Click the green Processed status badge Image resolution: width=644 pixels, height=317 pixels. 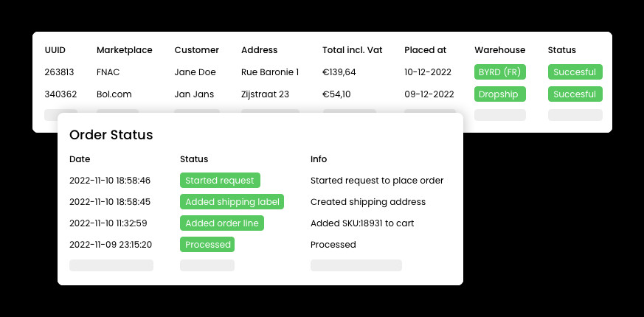click(x=207, y=244)
